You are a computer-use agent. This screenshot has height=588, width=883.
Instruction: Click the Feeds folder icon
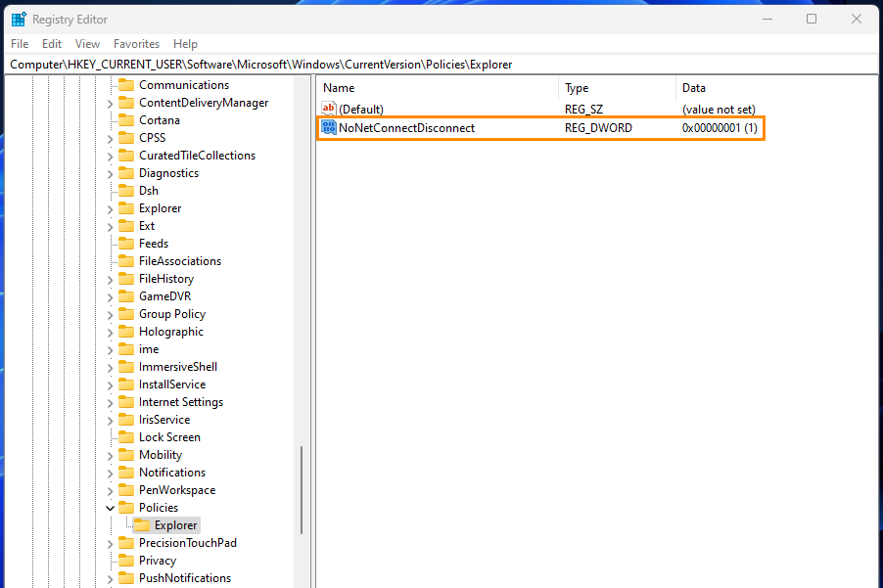(126, 244)
